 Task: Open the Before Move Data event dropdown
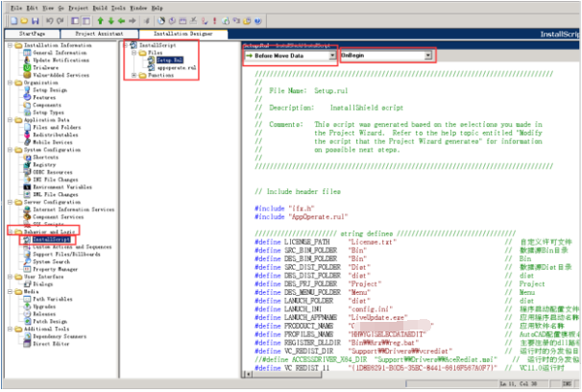332,56
